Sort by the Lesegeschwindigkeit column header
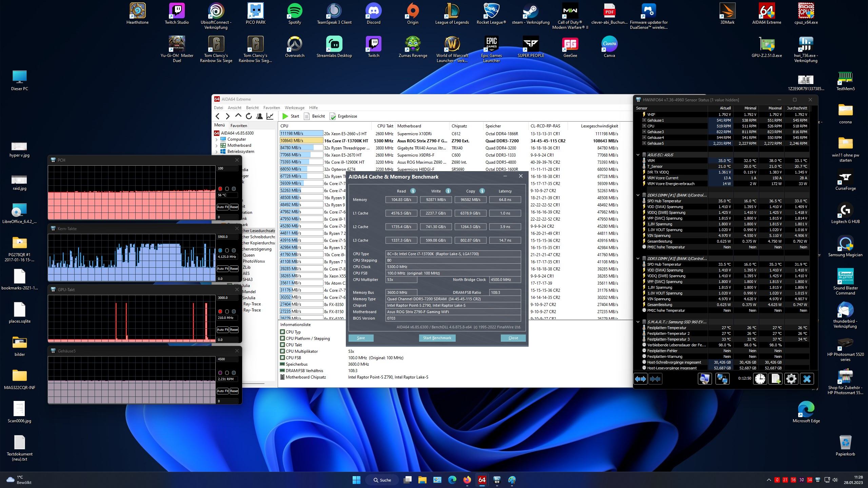Viewport: 868px width, 488px height. [x=599, y=126]
